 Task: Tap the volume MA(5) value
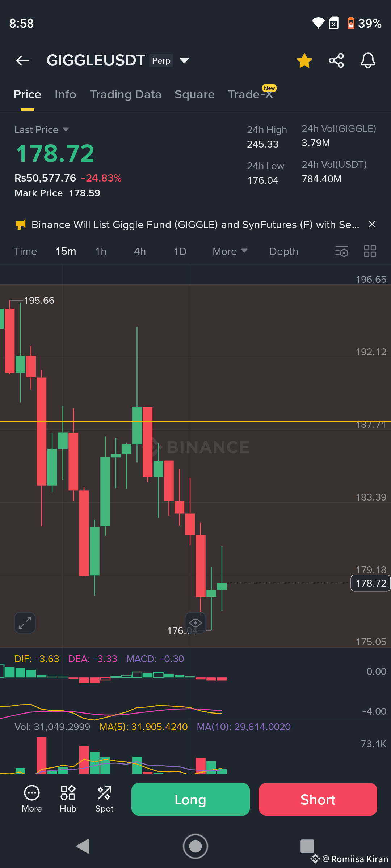pyautogui.click(x=143, y=727)
